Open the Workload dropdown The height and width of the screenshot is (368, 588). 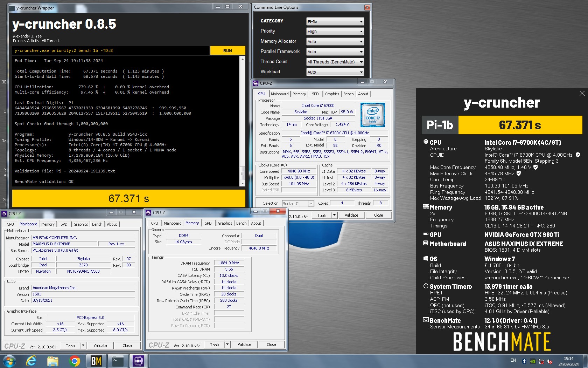coord(335,72)
